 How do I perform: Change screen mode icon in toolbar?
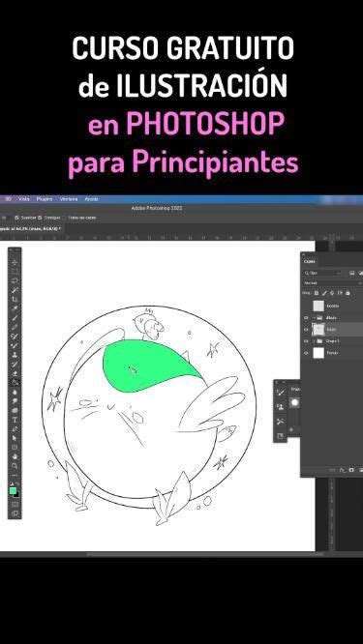pos(15,513)
